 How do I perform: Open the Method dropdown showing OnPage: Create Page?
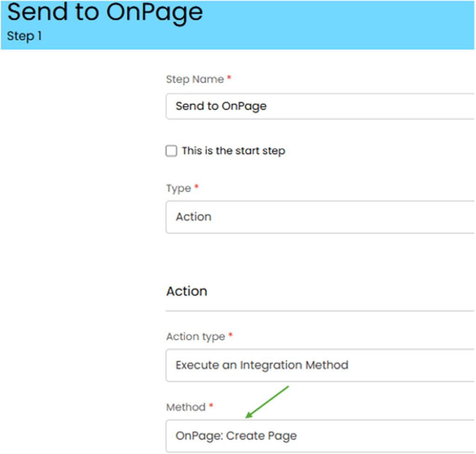click(320, 436)
